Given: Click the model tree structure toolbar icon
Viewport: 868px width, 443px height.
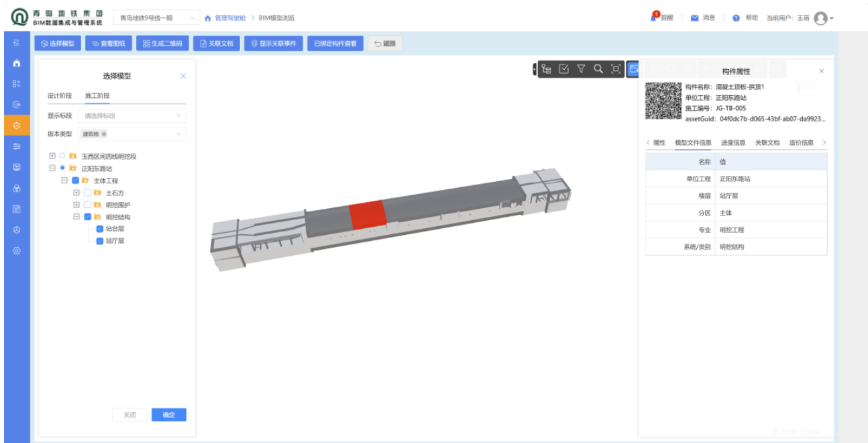Looking at the screenshot, I should [547, 68].
